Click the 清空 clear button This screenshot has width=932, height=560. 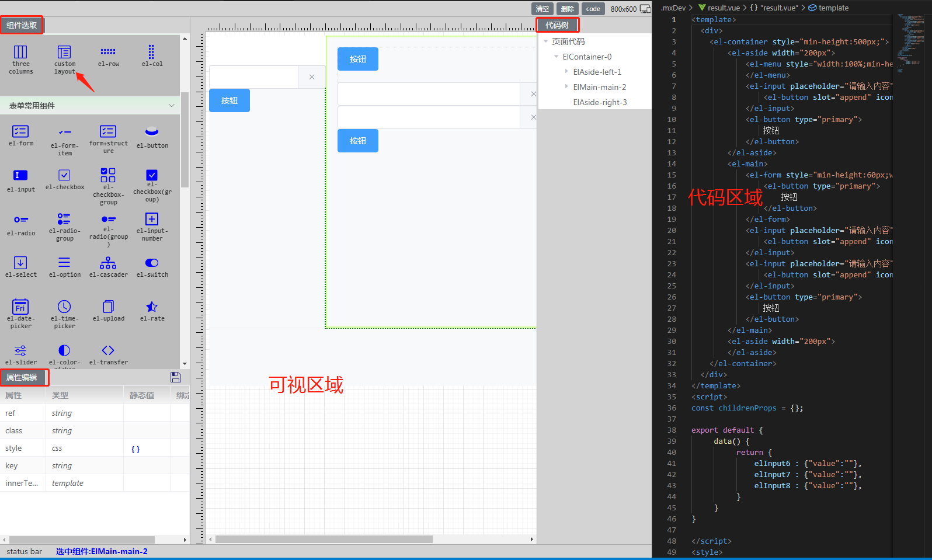point(542,9)
